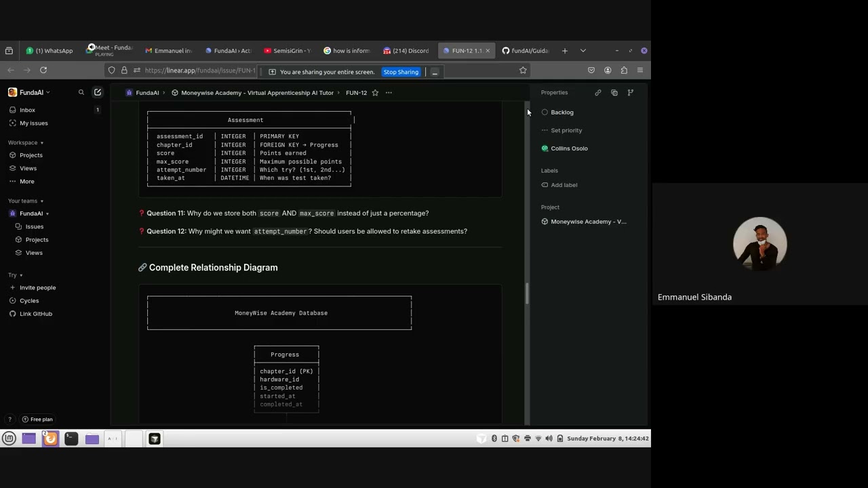The image size is (868, 488).
Task: Change assignee Collins Osolo
Action: (564, 148)
